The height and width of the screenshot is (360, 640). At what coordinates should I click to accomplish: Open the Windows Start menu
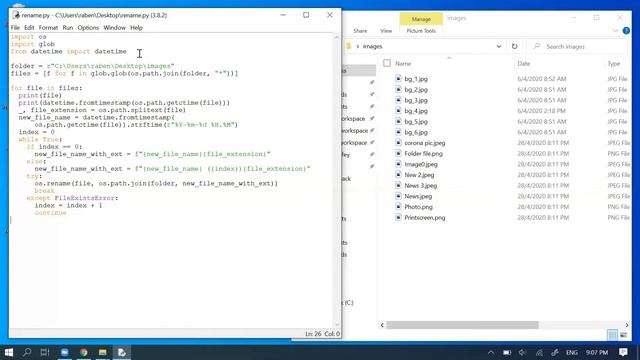pyautogui.click(x=9, y=352)
